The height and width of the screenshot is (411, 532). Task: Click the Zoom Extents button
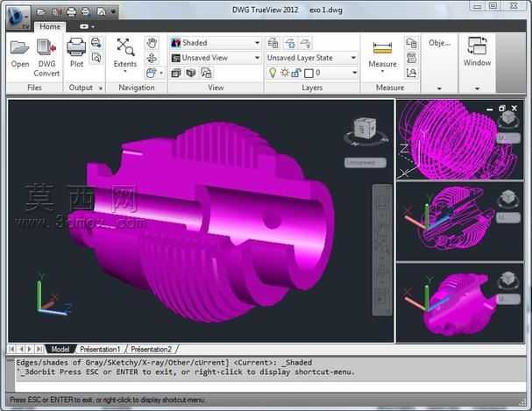tap(124, 53)
